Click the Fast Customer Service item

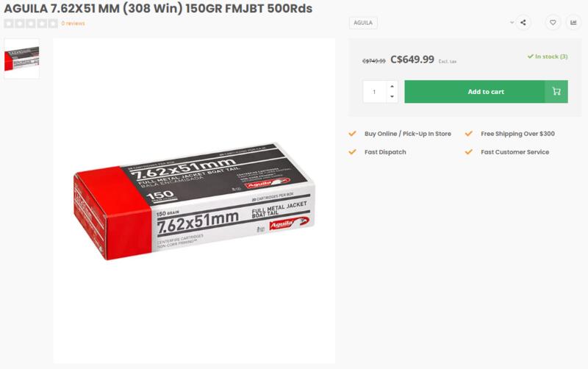click(515, 152)
